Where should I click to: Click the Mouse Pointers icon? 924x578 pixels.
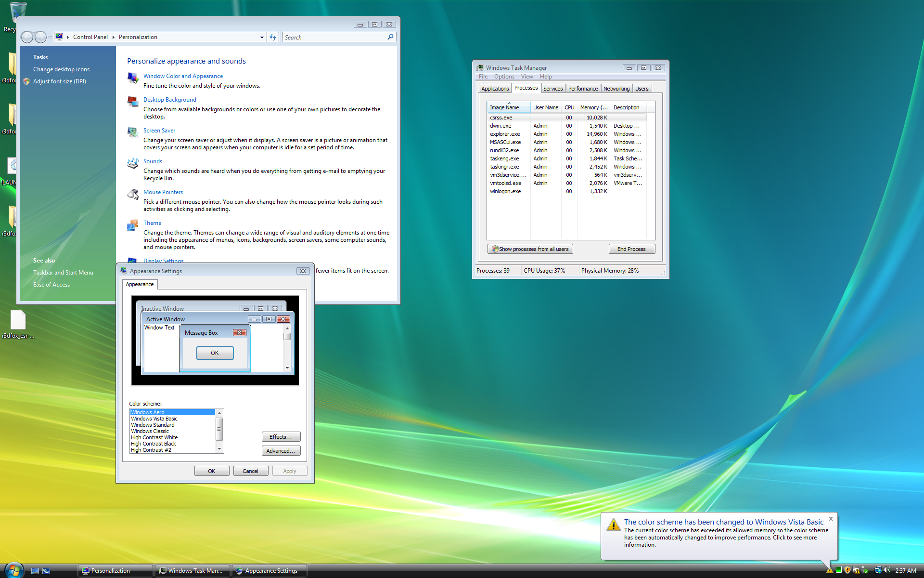point(133,194)
